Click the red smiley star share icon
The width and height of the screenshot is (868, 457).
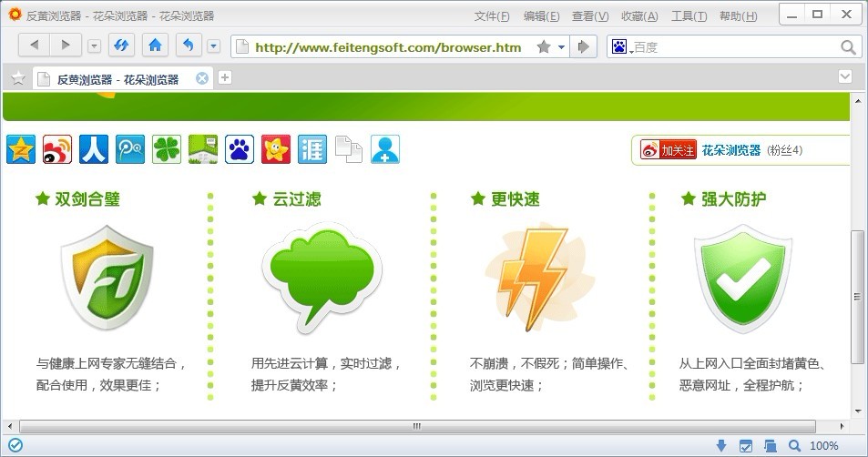coord(276,149)
